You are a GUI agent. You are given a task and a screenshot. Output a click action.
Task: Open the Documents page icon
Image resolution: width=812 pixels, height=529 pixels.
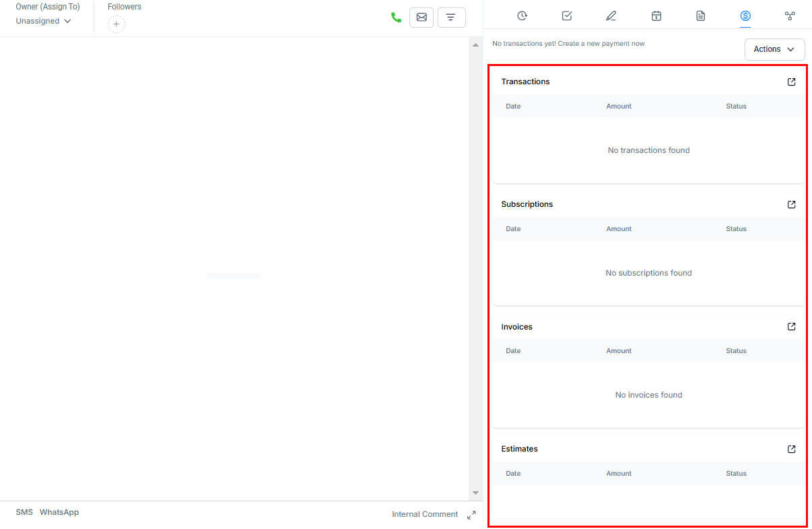tap(701, 16)
